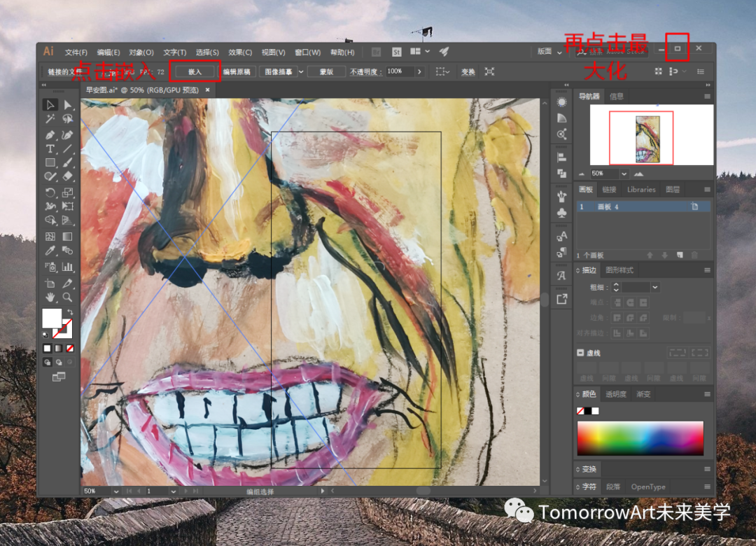This screenshot has width=756, height=546.
Task: Open the Stock (St) shortcut
Action: tap(396, 52)
